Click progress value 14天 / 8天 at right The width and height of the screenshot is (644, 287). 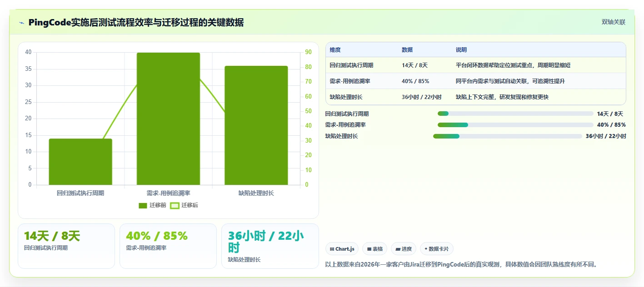tap(610, 114)
